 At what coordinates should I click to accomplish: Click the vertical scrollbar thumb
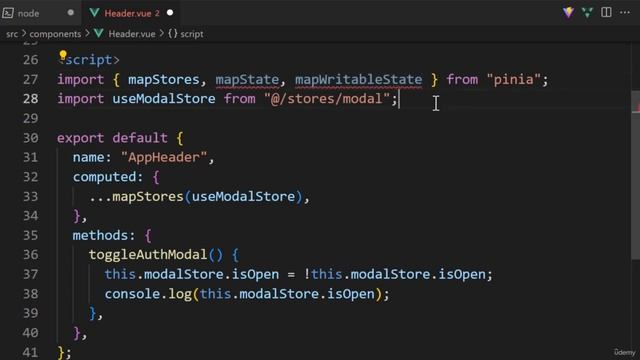(636, 174)
